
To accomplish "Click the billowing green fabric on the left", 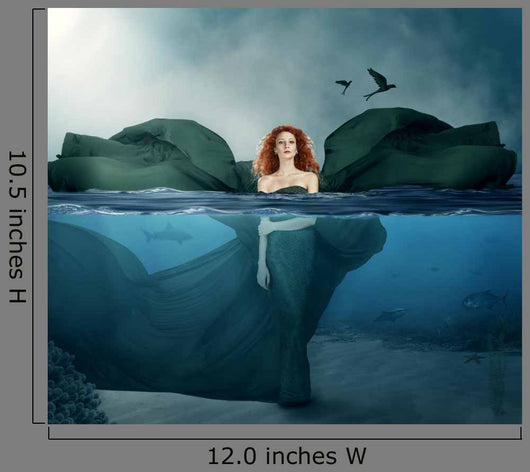I will click(x=145, y=157).
